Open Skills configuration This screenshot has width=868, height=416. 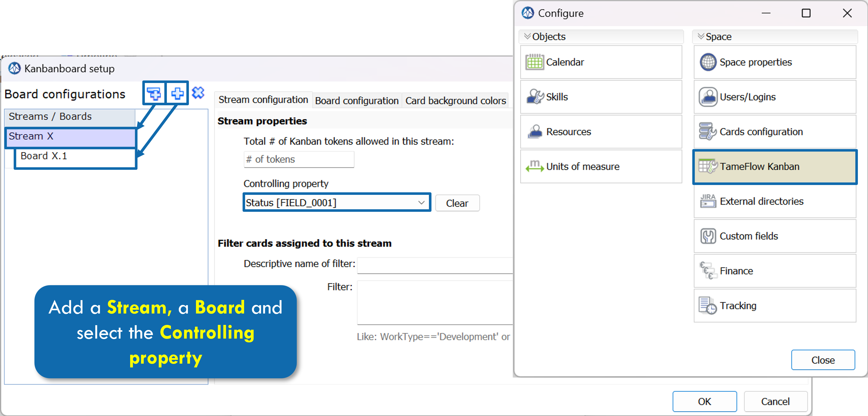[601, 97]
